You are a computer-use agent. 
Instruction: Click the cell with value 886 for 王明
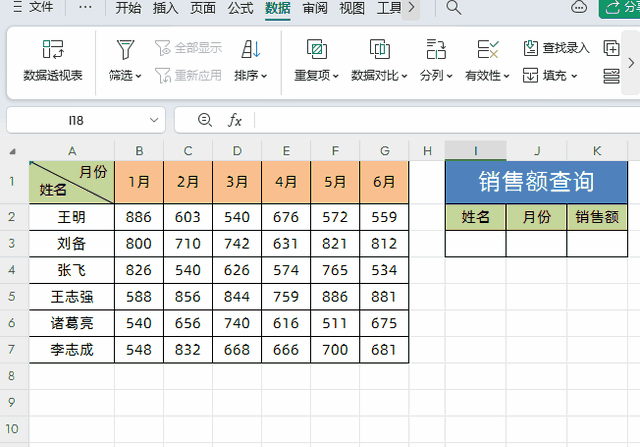(x=139, y=217)
